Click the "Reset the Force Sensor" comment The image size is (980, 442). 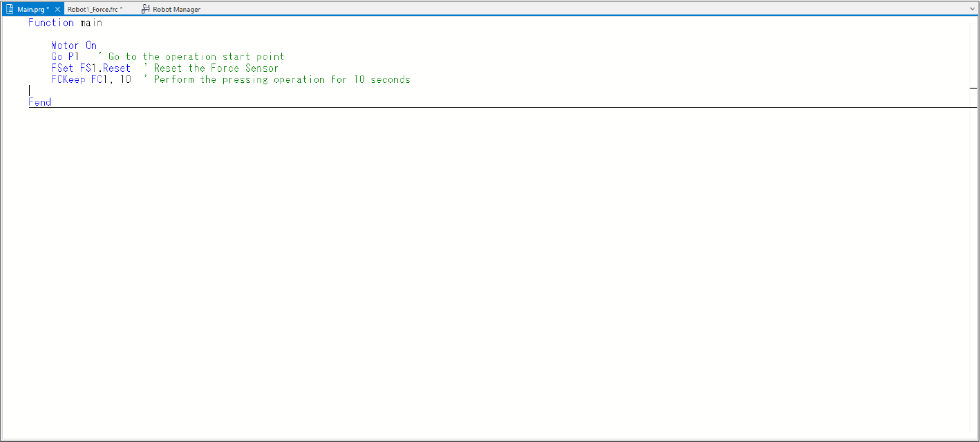(216, 68)
